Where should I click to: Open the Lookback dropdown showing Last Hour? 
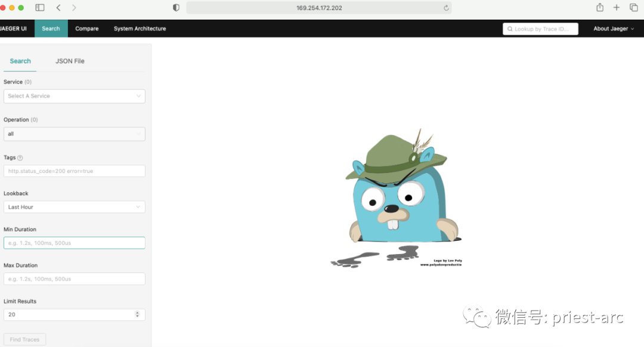pos(75,207)
